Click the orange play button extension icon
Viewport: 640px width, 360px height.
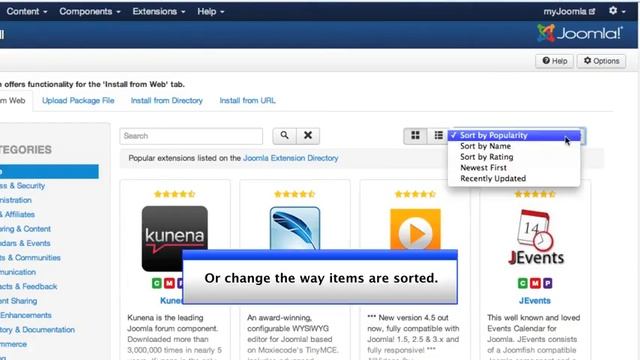coord(415,229)
